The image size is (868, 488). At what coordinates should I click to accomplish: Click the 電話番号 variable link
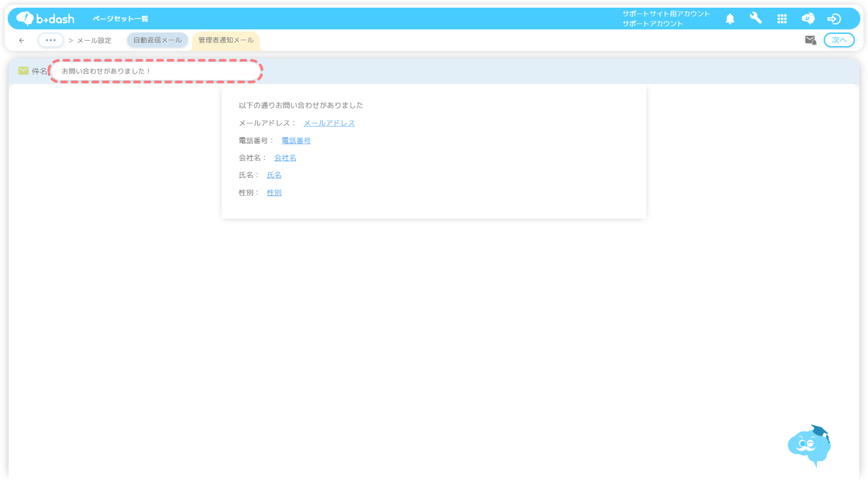coord(296,141)
